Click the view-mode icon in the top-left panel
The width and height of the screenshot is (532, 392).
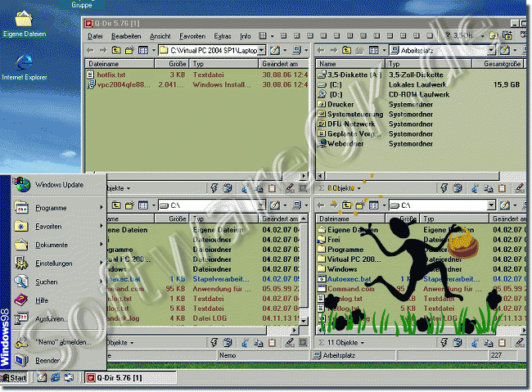[143, 51]
